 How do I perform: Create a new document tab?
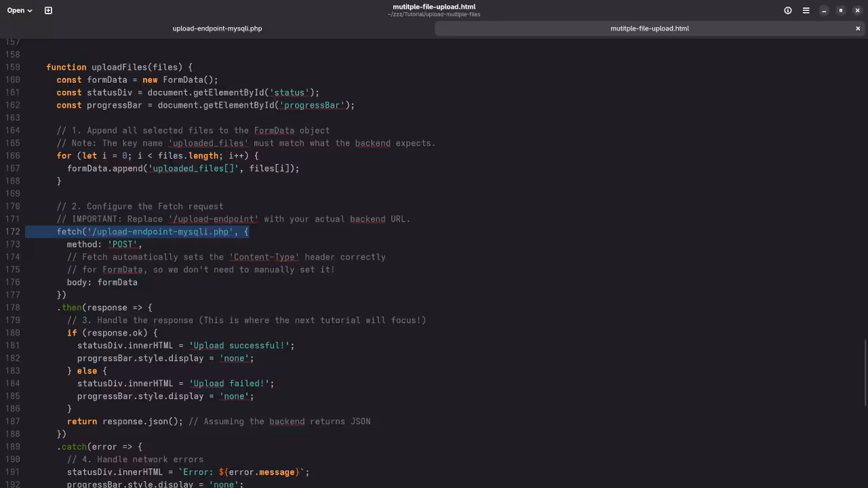[x=48, y=10]
